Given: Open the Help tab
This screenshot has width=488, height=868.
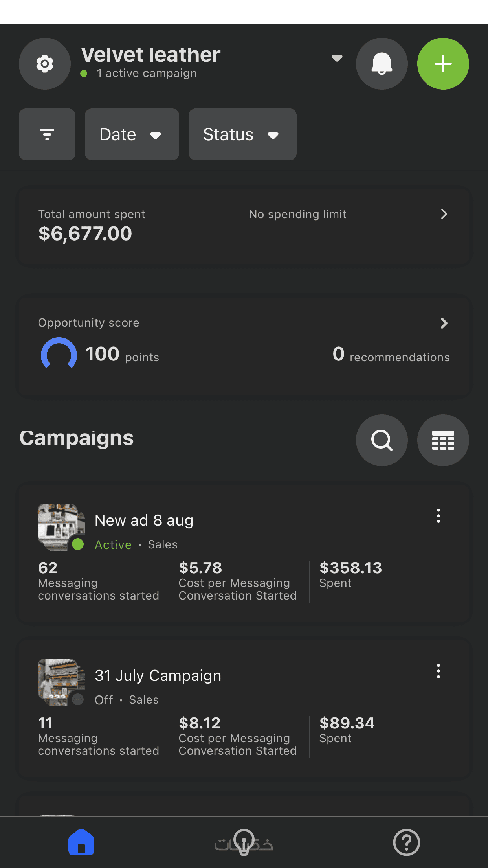Looking at the screenshot, I should pyautogui.click(x=407, y=842).
